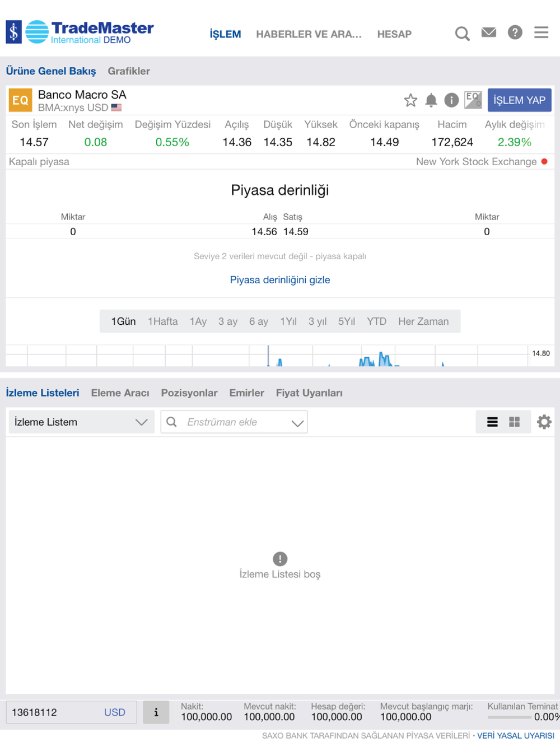This screenshot has height=747, width=560.
Task: Expand the Enstrüman ekle dropdown arrow
Action: 297,423
